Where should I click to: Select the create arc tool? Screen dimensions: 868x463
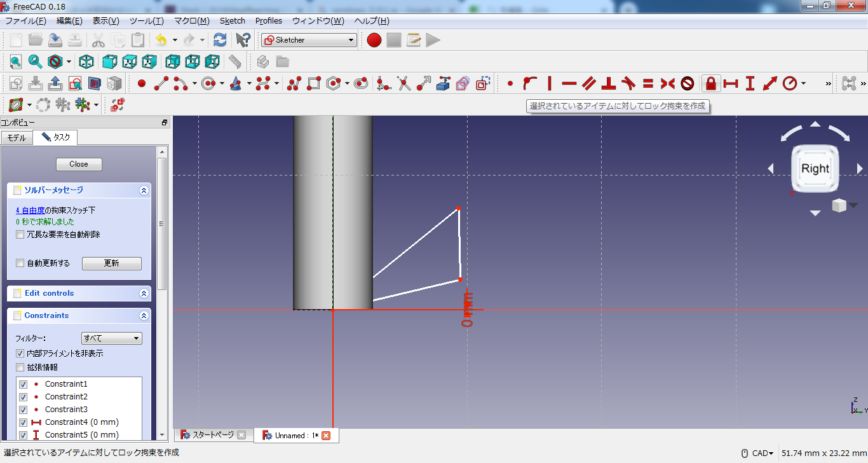tap(180, 83)
